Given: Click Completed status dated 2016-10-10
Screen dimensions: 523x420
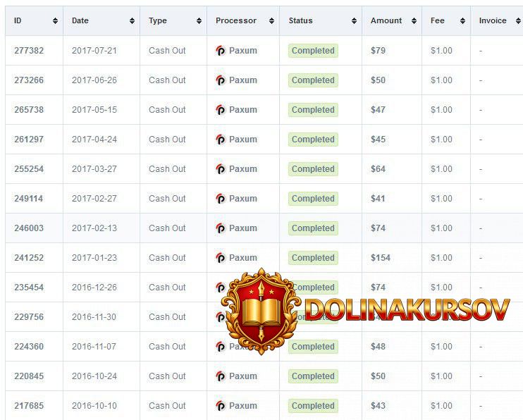Looking at the screenshot, I should tap(313, 406).
